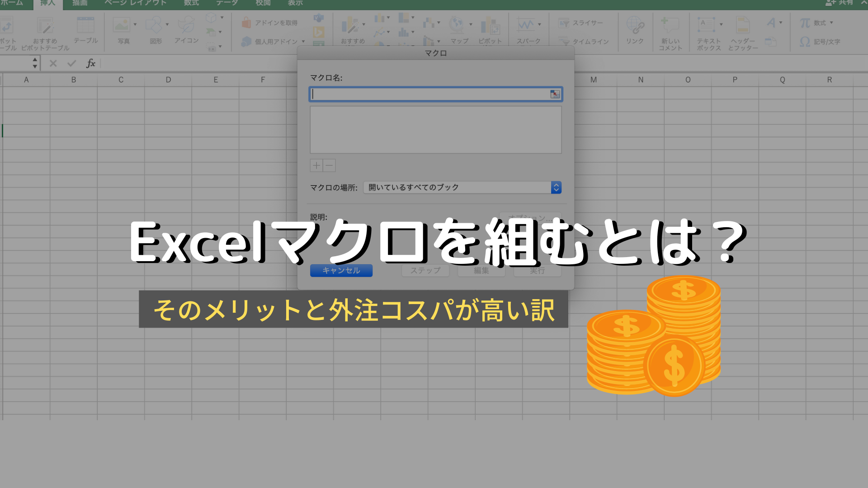This screenshot has height=488, width=868.
Task: Click the formula bar confirm checkmark icon
Action: (71, 63)
